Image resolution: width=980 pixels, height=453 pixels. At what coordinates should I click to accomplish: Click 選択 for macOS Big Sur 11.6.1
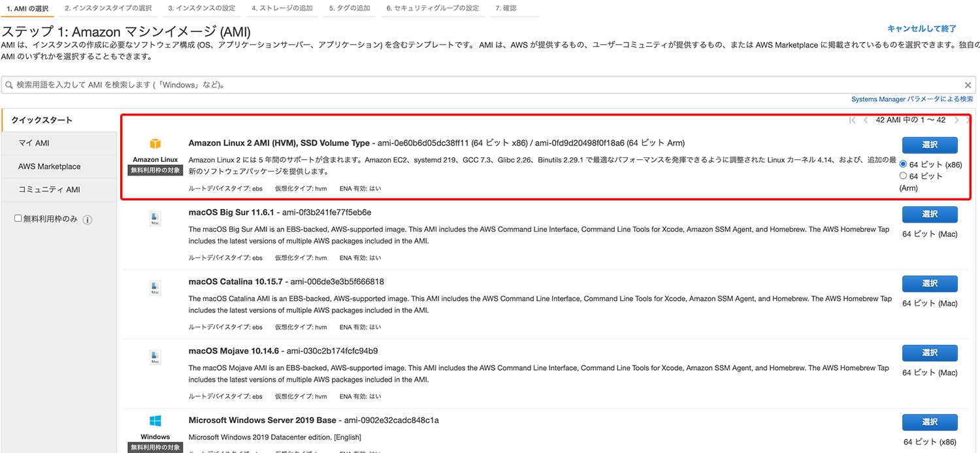click(x=930, y=214)
